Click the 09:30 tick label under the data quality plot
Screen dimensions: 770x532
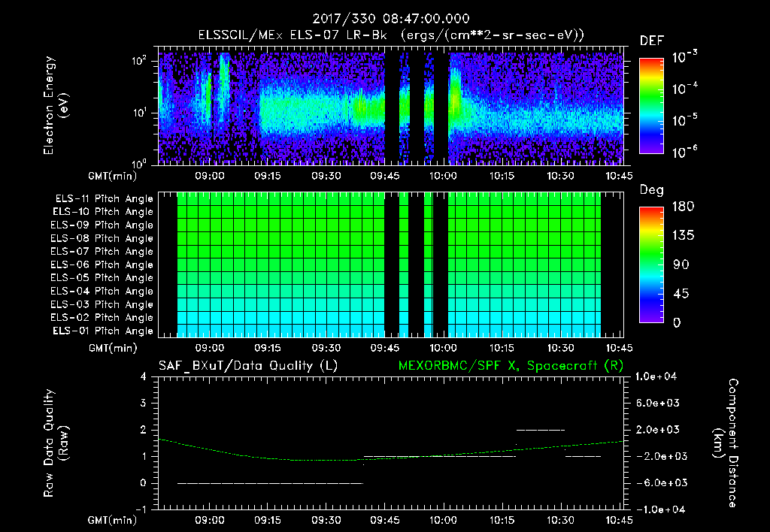point(326,520)
